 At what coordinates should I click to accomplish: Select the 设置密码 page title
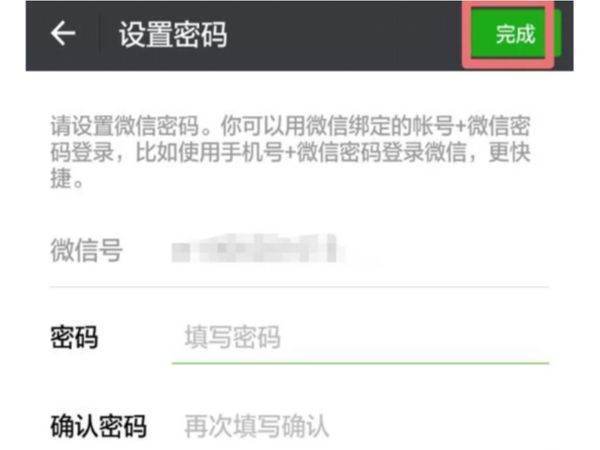173,34
